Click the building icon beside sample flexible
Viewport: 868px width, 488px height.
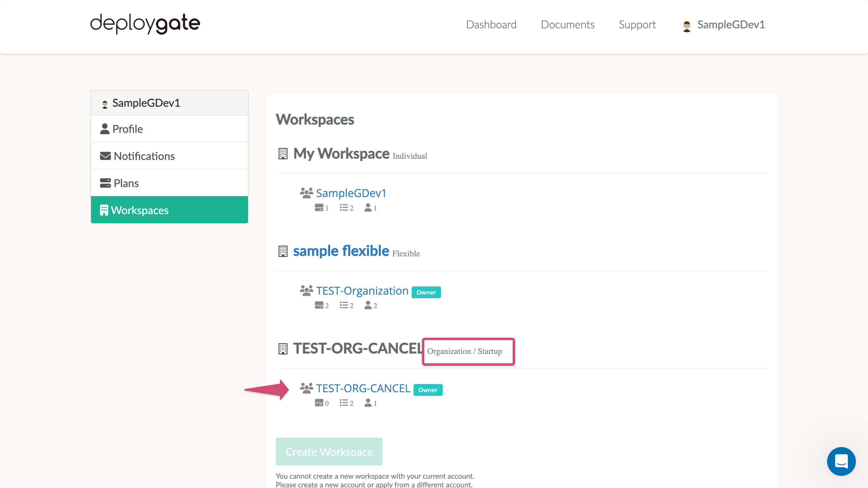pos(283,251)
